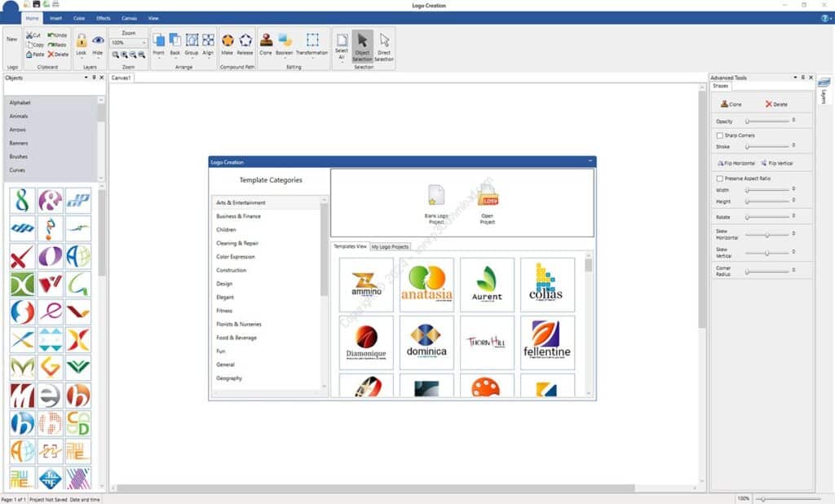Click the Transformation tool icon
The width and height of the screenshot is (835, 504).
pyautogui.click(x=312, y=41)
